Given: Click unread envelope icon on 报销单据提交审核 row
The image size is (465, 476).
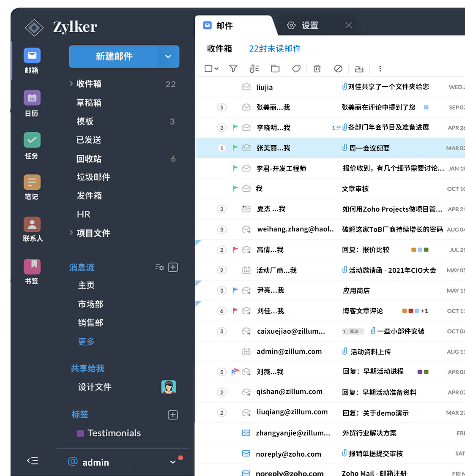Looking at the screenshot, I should click(246, 454).
